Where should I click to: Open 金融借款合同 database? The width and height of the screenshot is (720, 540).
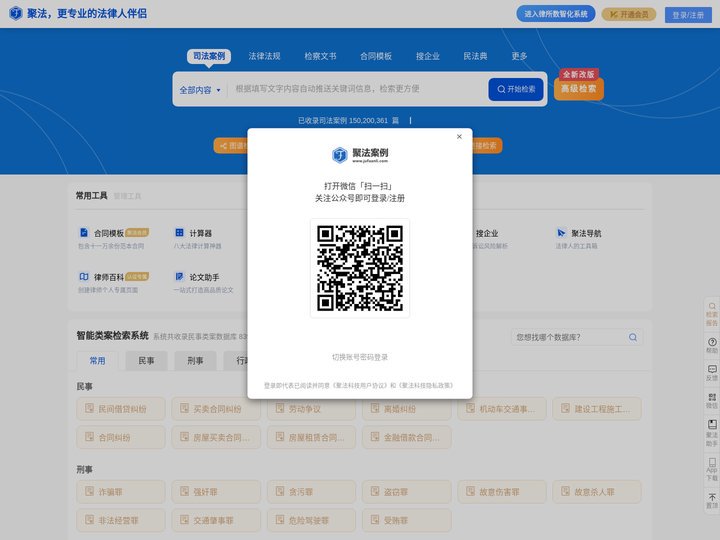click(x=406, y=437)
